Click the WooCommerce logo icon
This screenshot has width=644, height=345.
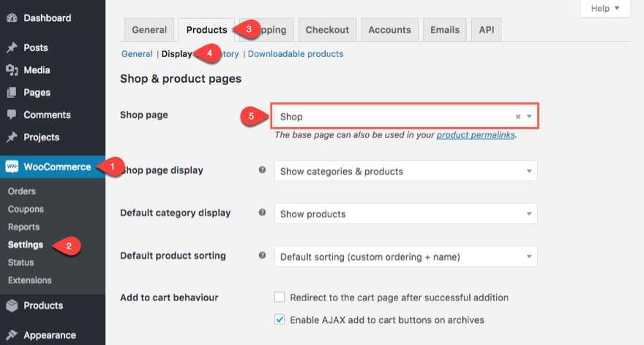tap(12, 167)
